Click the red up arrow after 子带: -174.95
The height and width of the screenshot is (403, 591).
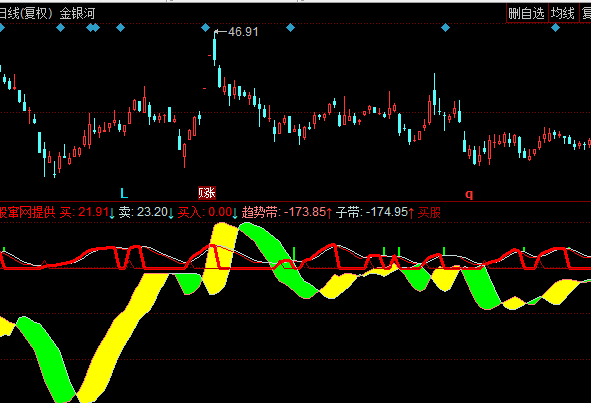click(x=411, y=213)
